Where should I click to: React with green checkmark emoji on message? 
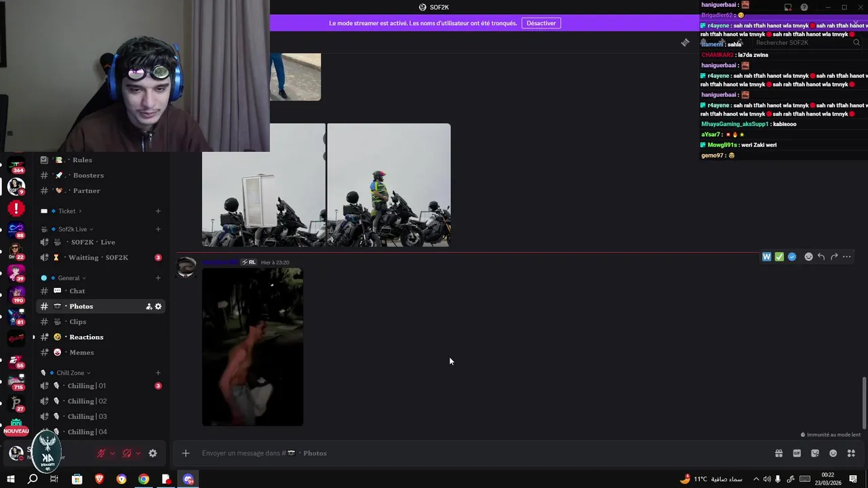[779, 257]
